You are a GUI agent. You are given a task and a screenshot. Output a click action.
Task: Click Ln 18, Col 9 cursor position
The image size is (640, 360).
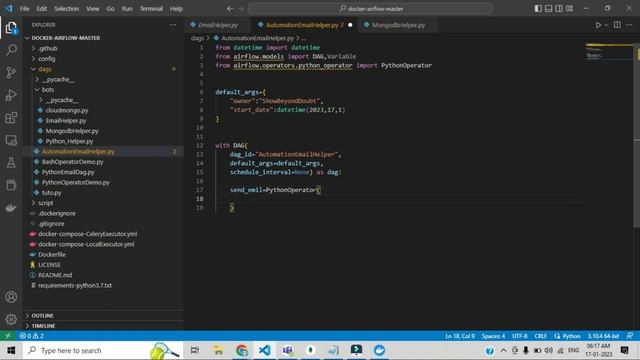(x=460, y=336)
